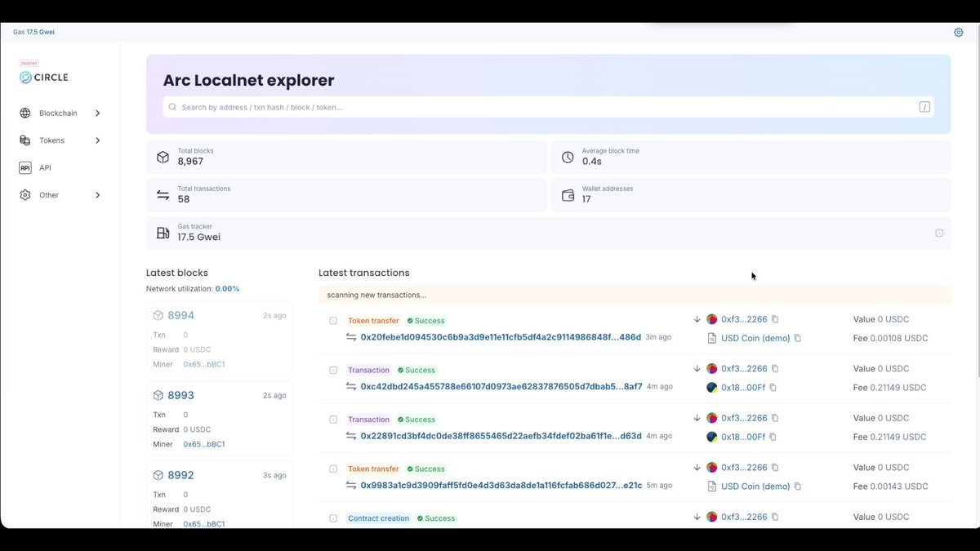This screenshot has height=551, width=980.
Task: Expand details for the 0x22891cd3 transaction
Action: click(x=333, y=420)
